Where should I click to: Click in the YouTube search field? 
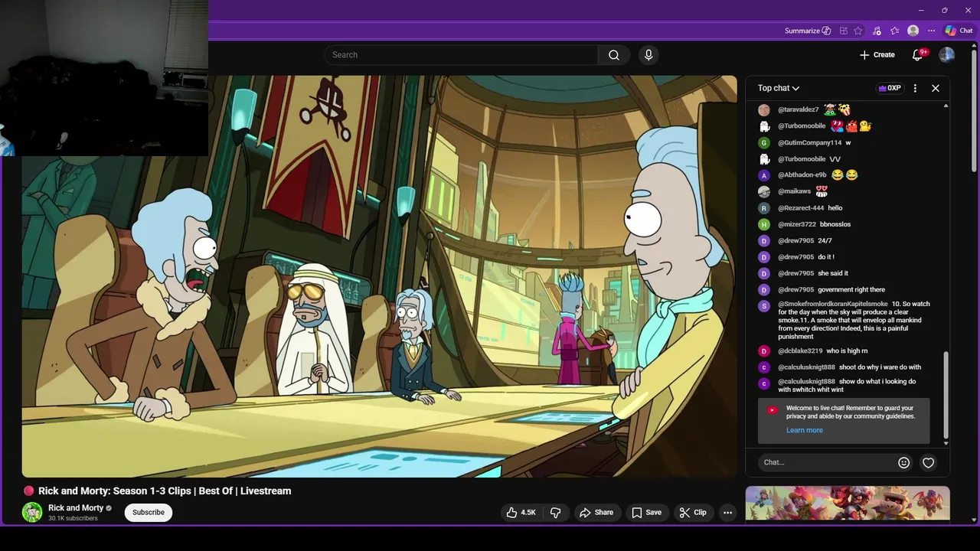pos(461,55)
